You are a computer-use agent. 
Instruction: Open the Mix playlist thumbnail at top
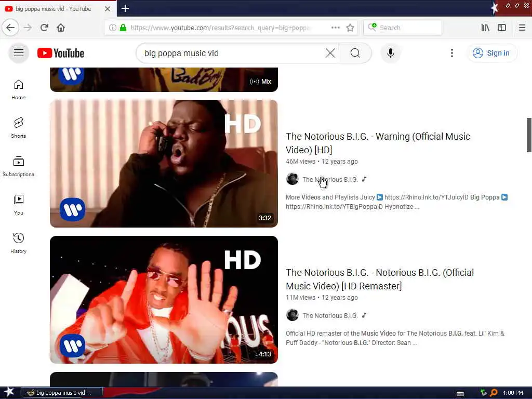pos(164,79)
